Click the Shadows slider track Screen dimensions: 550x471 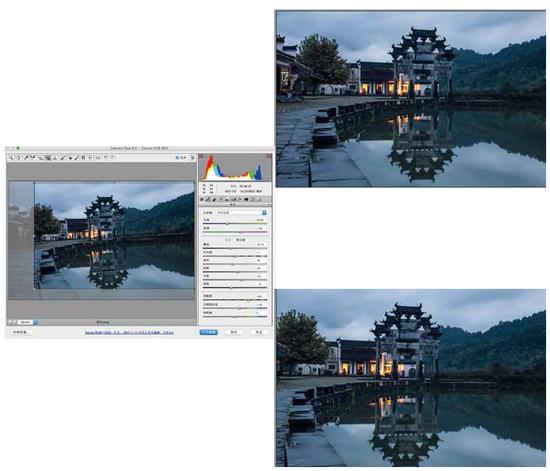coord(235,272)
